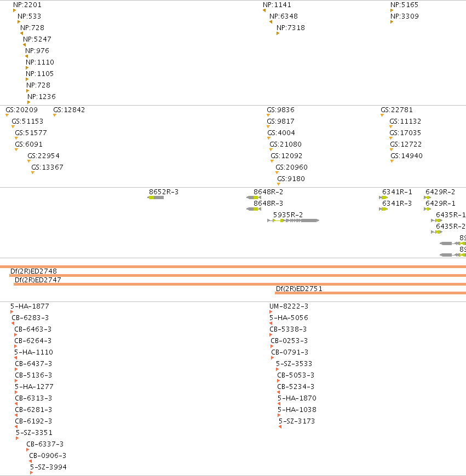Select the GS:12092 label
This screenshot has width=466, height=476.
(x=286, y=156)
